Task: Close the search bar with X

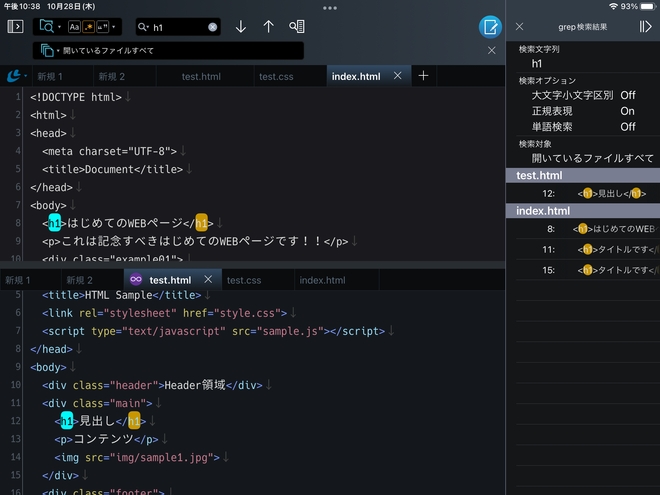Action: coord(491,51)
